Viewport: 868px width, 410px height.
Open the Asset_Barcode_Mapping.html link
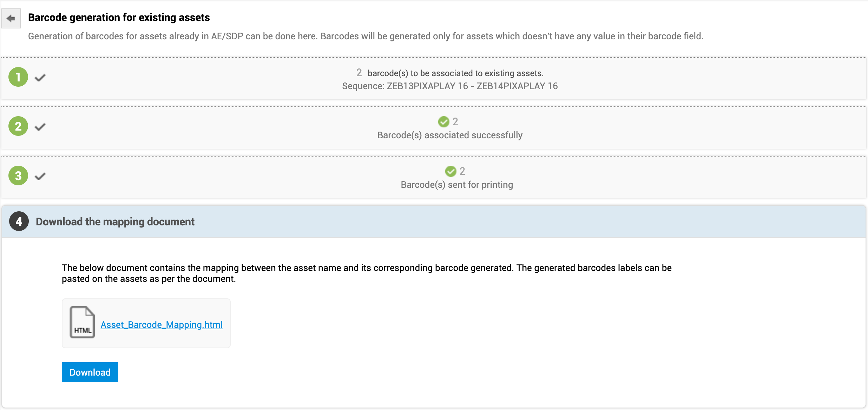[x=162, y=325]
